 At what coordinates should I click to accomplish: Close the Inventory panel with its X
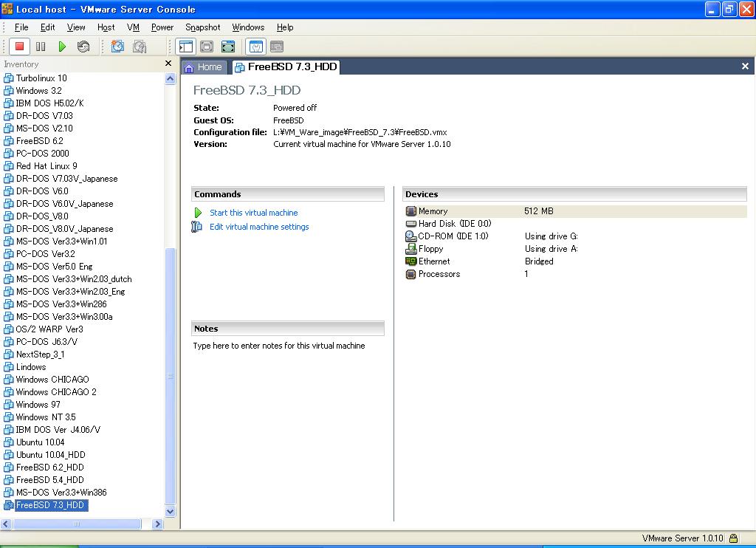click(x=168, y=64)
